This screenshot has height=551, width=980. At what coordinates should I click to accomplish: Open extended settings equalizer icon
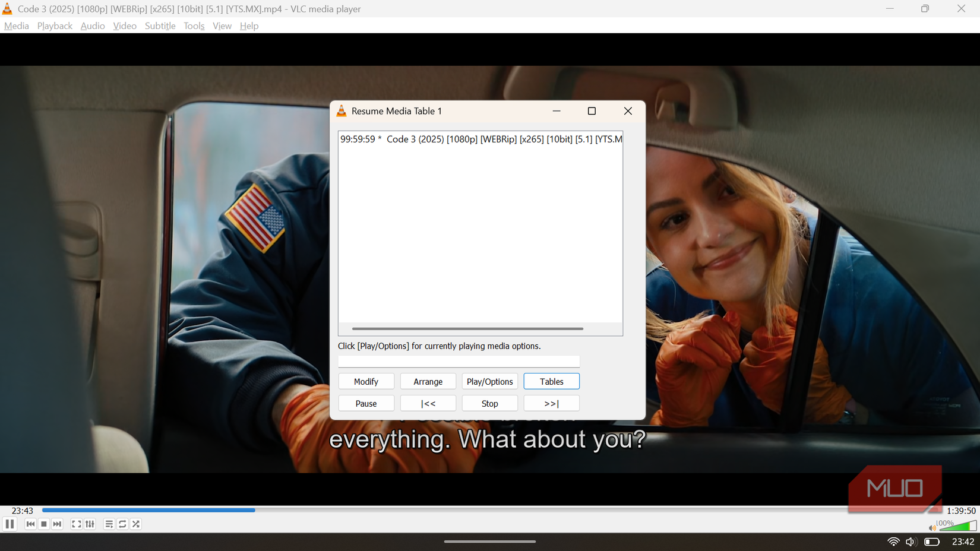(x=90, y=524)
